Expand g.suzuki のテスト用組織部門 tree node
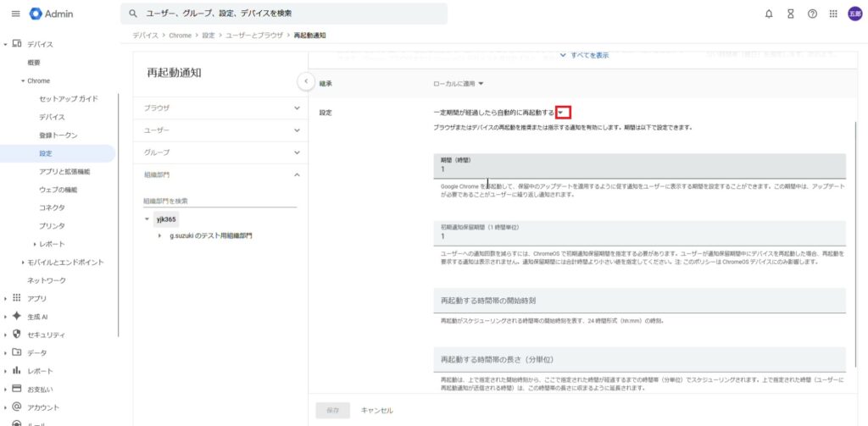This screenshot has width=868, height=426. click(x=159, y=235)
